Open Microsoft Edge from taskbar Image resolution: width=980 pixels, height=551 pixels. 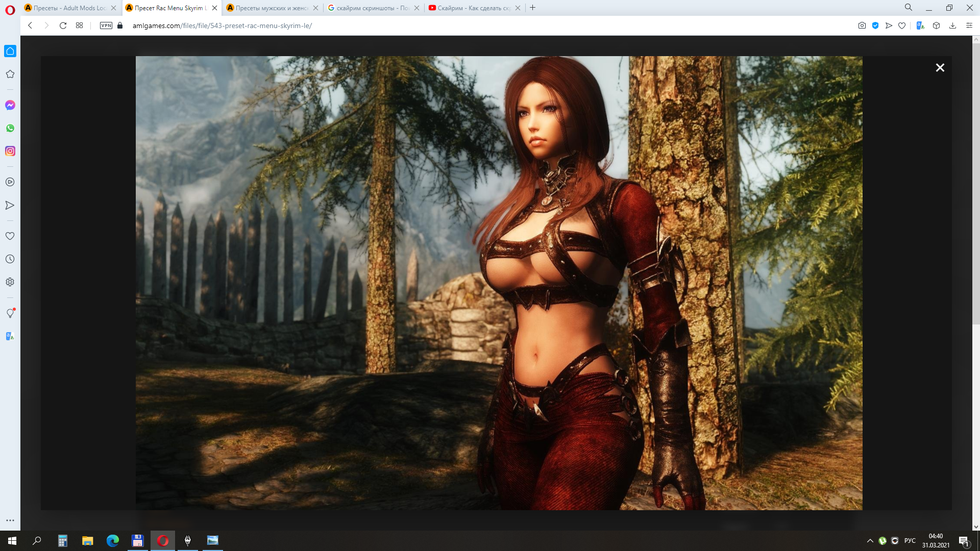(x=112, y=541)
